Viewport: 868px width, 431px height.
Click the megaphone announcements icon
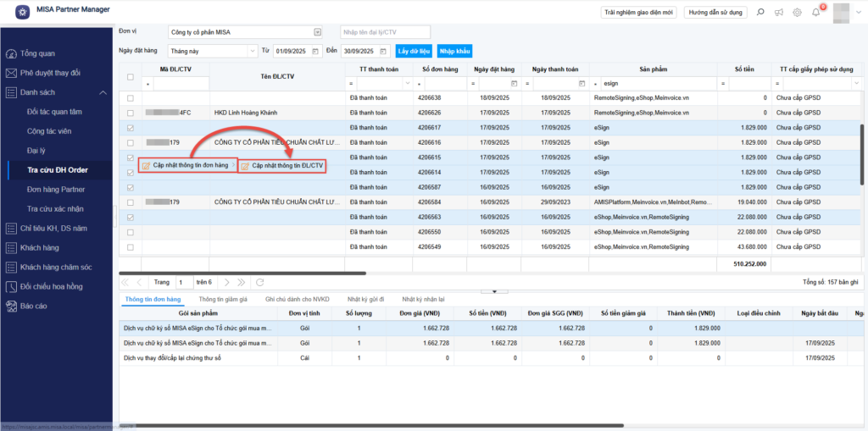tap(778, 13)
